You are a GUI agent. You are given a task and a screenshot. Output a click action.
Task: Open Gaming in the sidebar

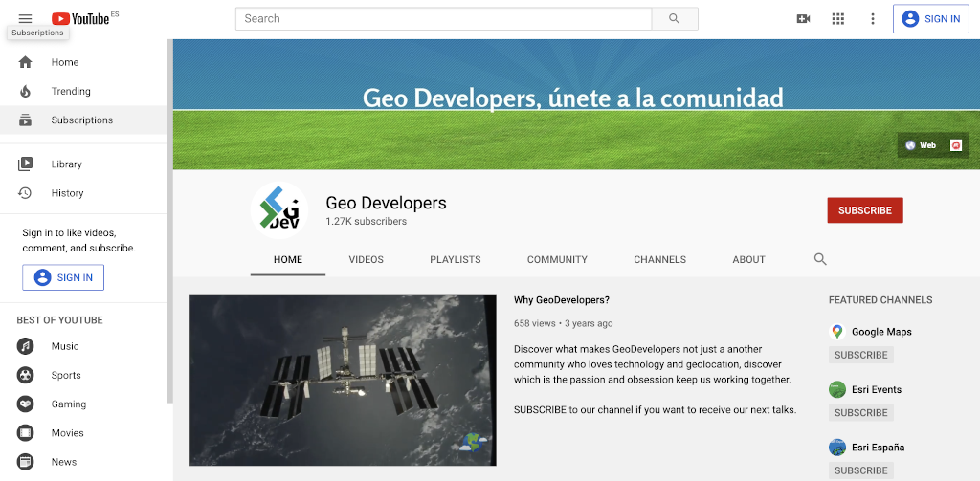click(84, 404)
